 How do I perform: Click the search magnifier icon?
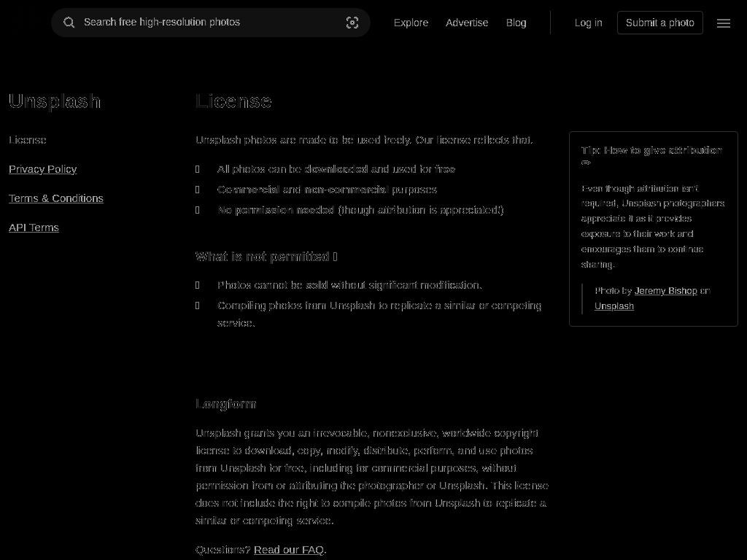pos(69,23)
